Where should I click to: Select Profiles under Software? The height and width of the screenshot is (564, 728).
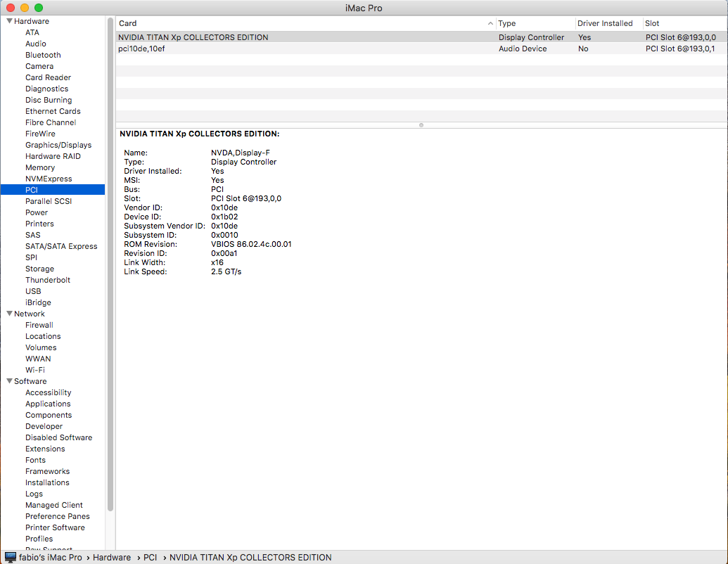pos(39,539)
